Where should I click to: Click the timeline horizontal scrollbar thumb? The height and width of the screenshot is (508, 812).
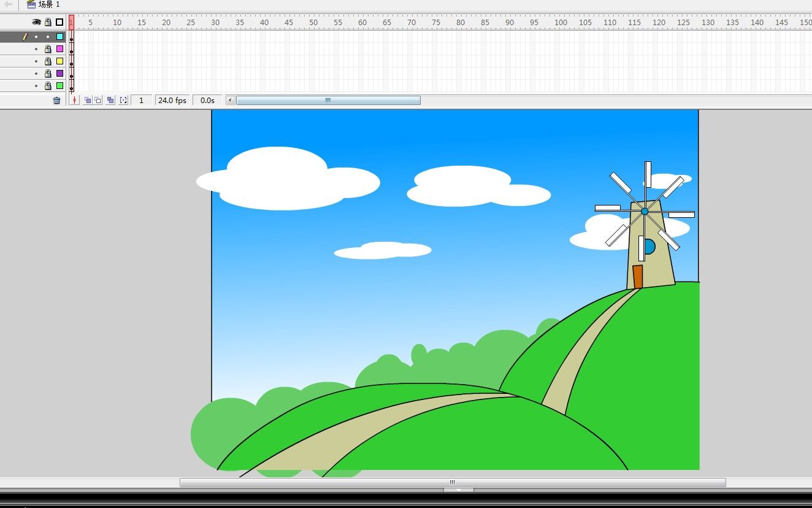[328, 100]
